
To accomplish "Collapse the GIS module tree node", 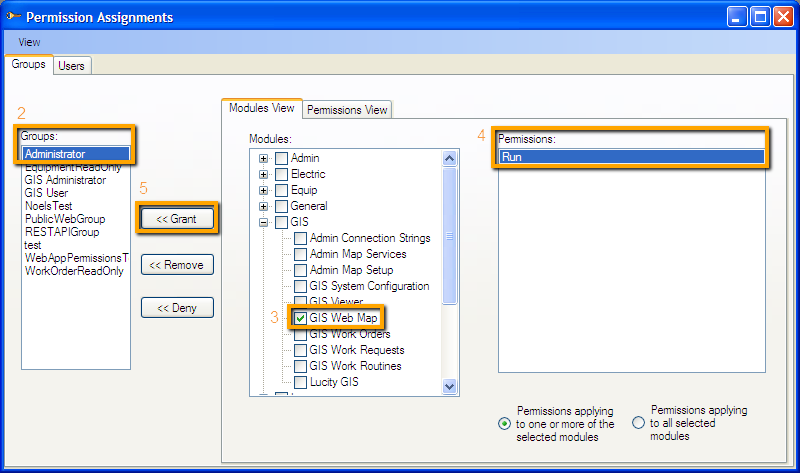I will click(264, 222).
